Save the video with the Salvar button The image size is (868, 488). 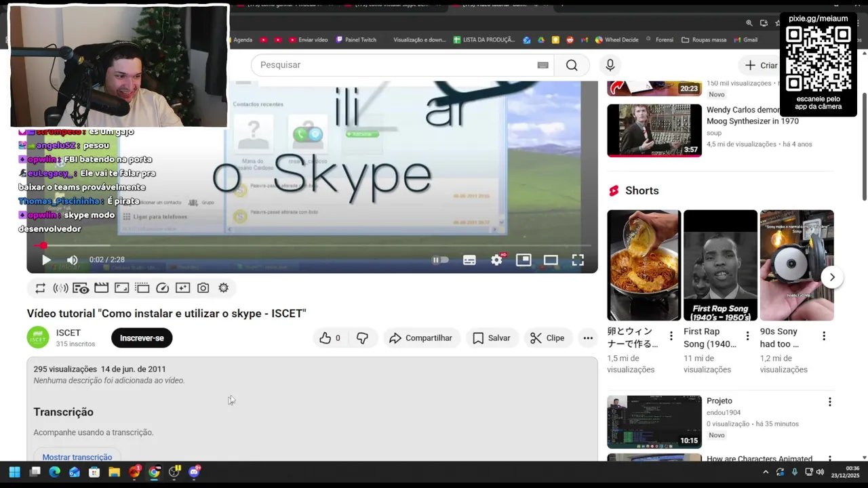tap(492, 338)
